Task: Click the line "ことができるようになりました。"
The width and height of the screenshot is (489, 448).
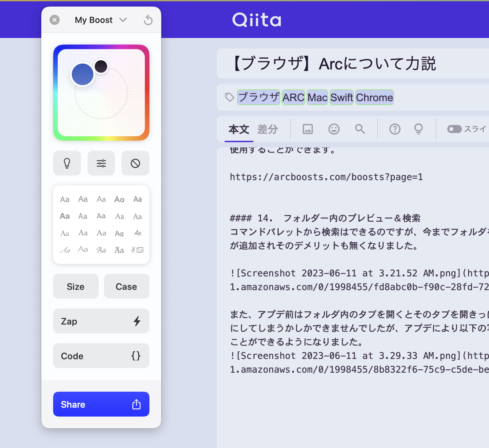Action: 297,342
